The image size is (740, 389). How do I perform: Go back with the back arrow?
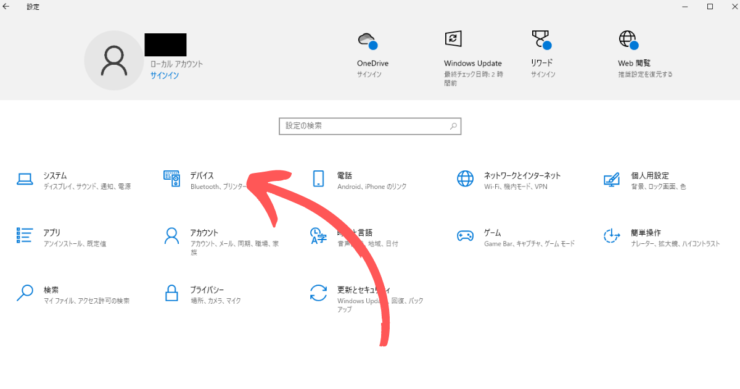[x=6, y=7]
